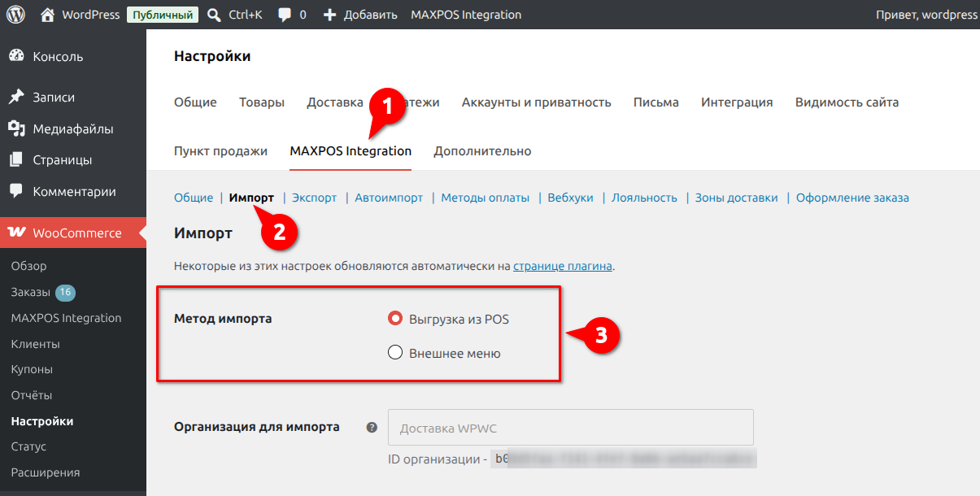Go to Отчёты submenu
The image size is (980, 496).
32,395
